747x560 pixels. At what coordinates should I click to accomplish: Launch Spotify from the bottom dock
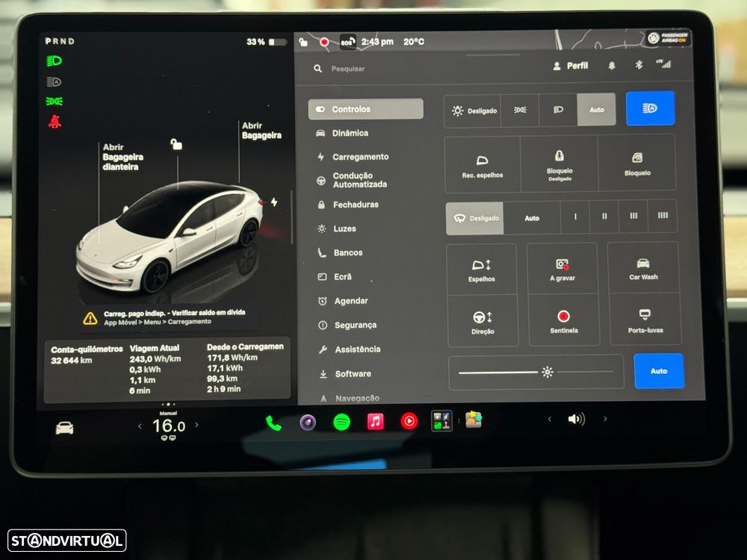point(341,422)
